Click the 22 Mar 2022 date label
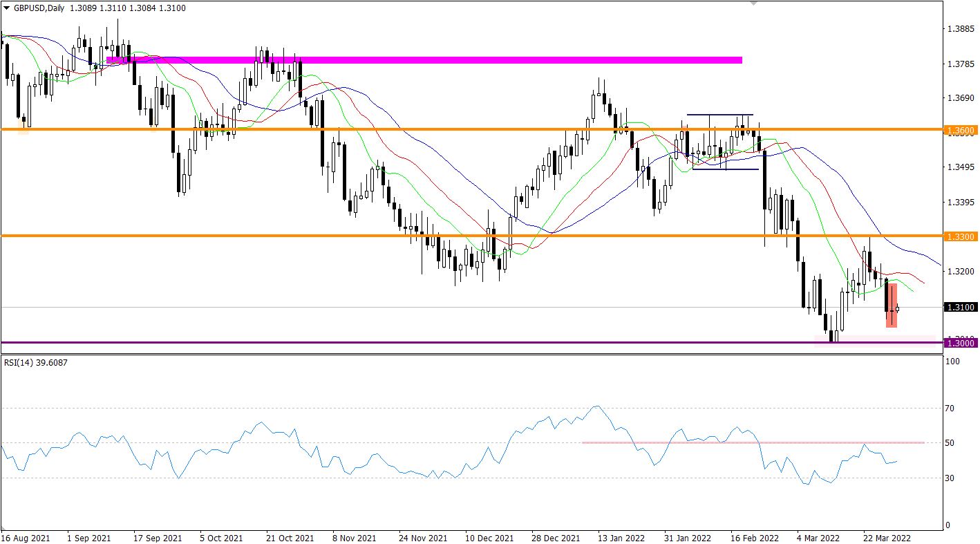Image resolution: width=980 pixels, height=544 pixels. tap(888, 537)
